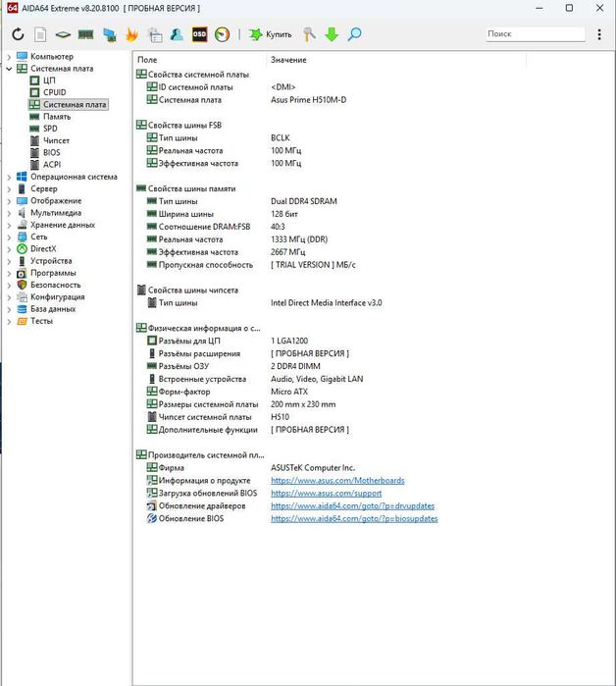Click the user silhouette toolbar icon
Image resolution: width=616 pixels, height=686 pixels.
tap(177, 34)
